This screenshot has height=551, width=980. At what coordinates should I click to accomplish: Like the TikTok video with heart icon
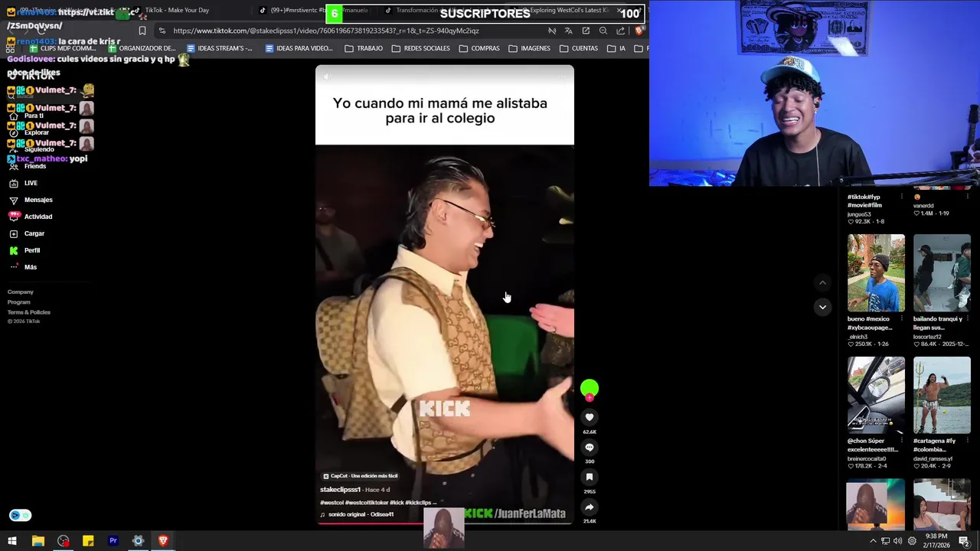(589, 417)
